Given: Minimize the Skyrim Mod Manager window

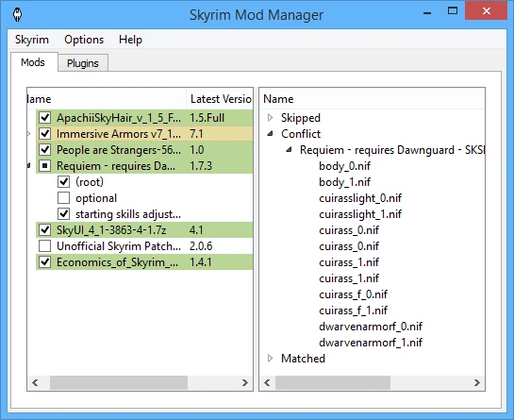Looking at the screenshot, I should coord(427,13).
